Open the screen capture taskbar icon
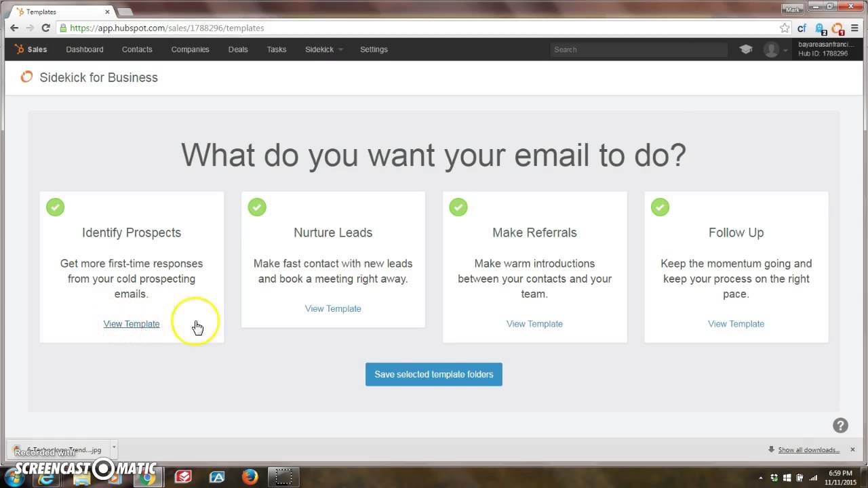The height and width of the screenshot is (488, 868). pos(283,477)
